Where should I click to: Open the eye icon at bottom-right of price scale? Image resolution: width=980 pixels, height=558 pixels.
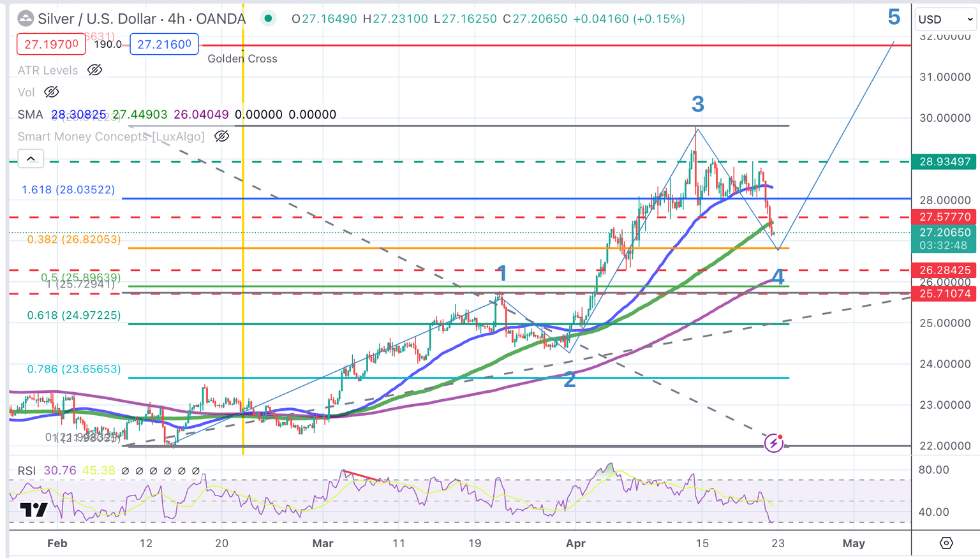click(947, 543)
